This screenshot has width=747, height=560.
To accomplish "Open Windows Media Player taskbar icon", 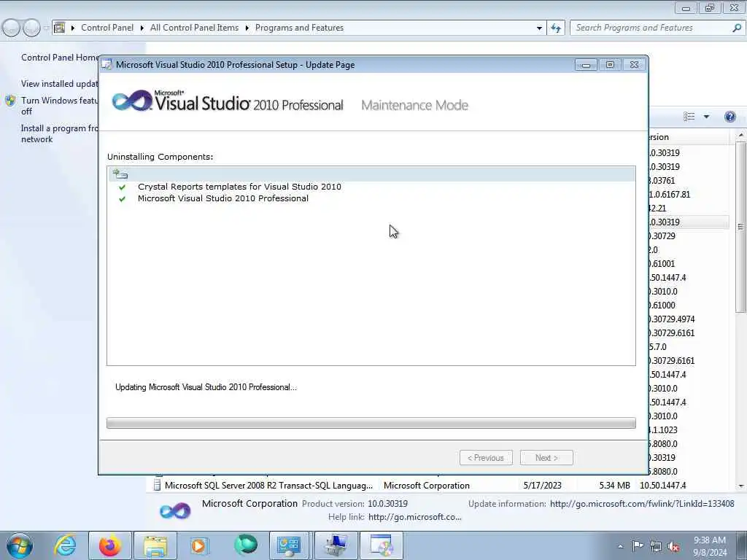I will click(x=198, y=545).
